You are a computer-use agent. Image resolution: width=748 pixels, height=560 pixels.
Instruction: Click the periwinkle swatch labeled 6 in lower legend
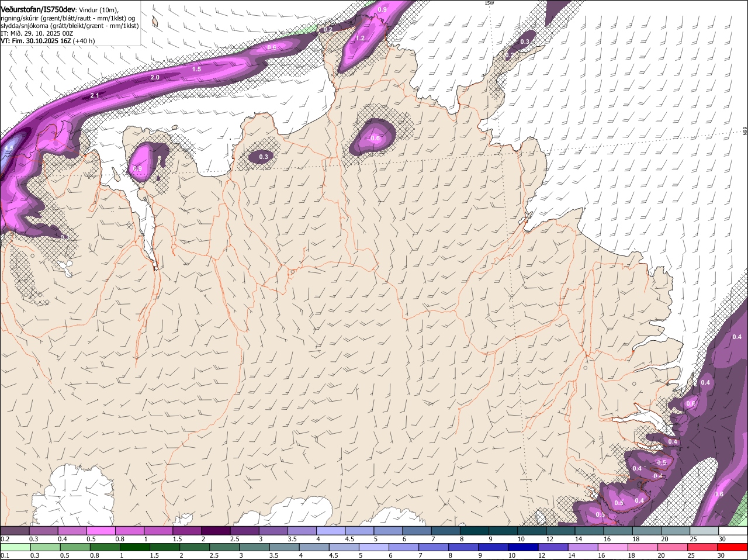click(x=404, y=547)
